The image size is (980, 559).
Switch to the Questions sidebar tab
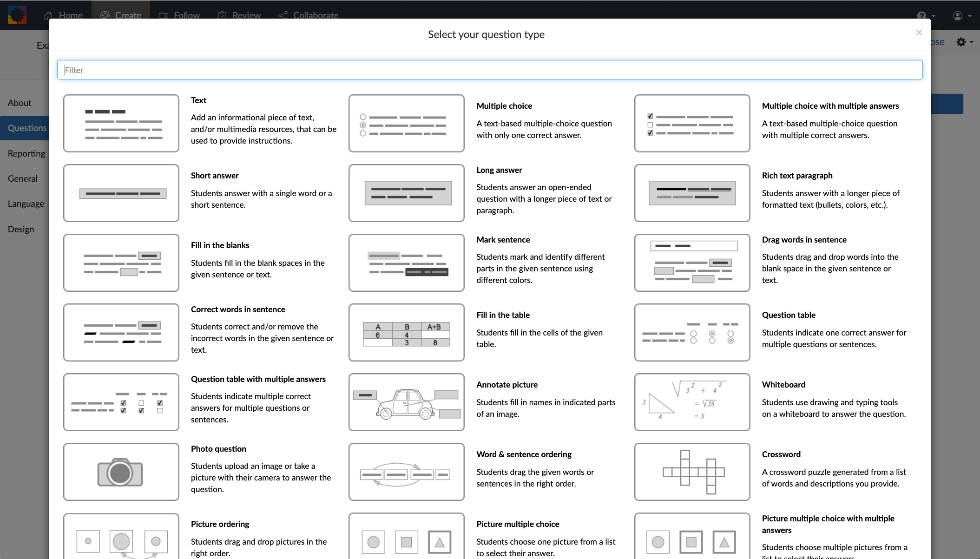pyautogui.click(x=26, y=128)
